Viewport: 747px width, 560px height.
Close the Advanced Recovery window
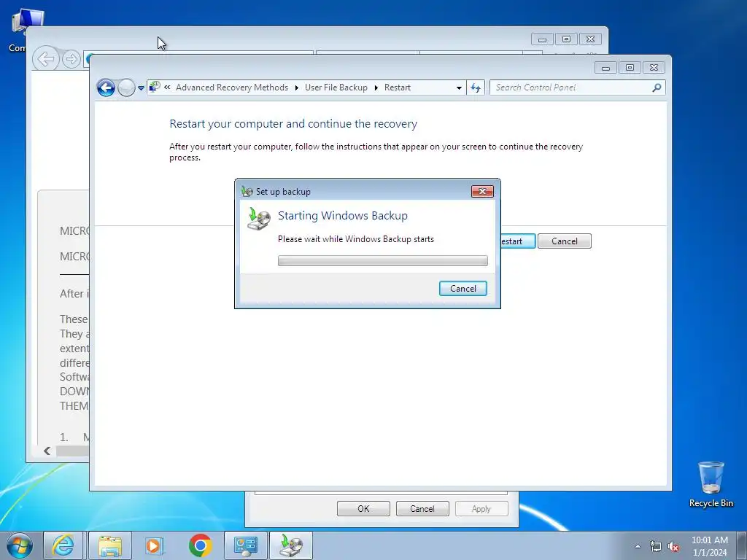[x=654, y=68]
